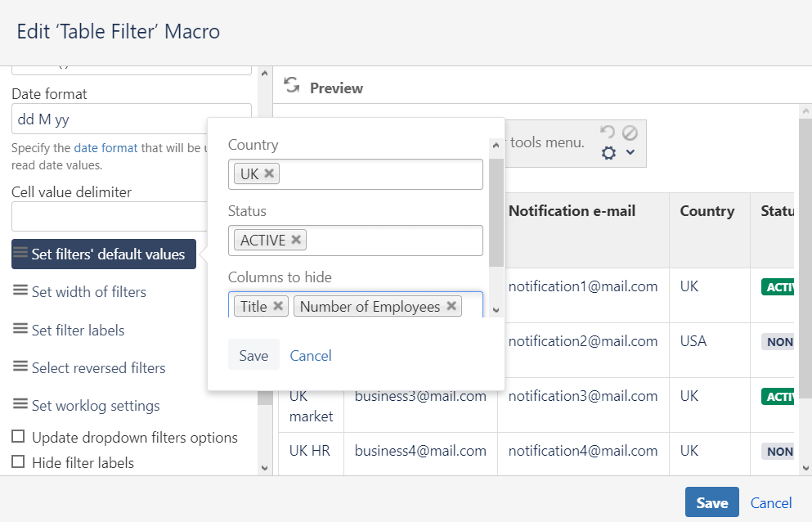
Task: Open Select reversed filters
Action: point(98,368)
